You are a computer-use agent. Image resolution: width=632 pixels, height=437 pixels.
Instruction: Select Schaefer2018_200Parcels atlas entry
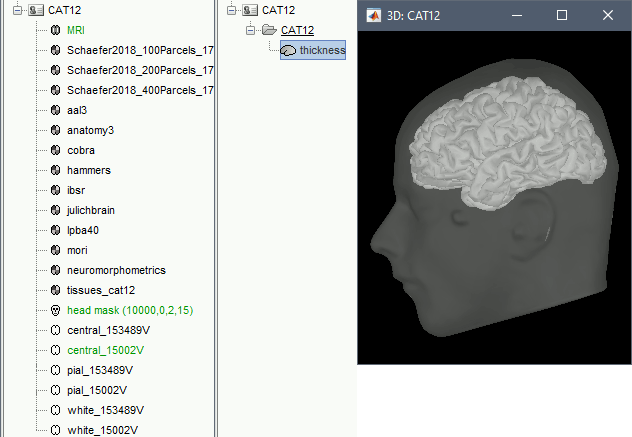tap(140, 70)
